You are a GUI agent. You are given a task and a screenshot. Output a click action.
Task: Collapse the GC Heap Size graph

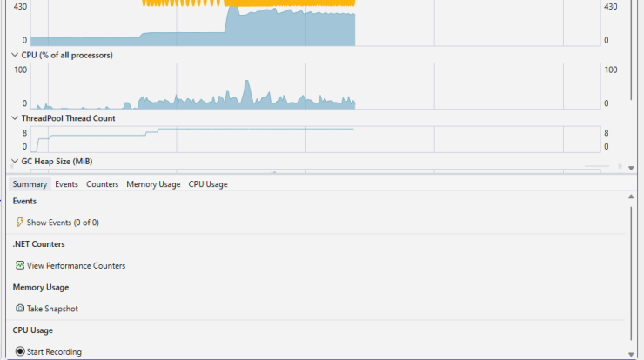tap(15, 162)
